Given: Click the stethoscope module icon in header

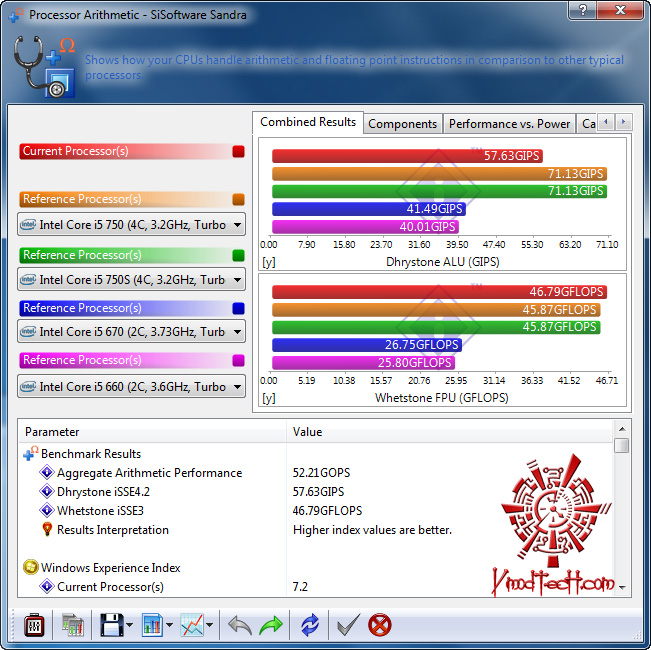Looking at the screenshot, I should pos(45,66).
